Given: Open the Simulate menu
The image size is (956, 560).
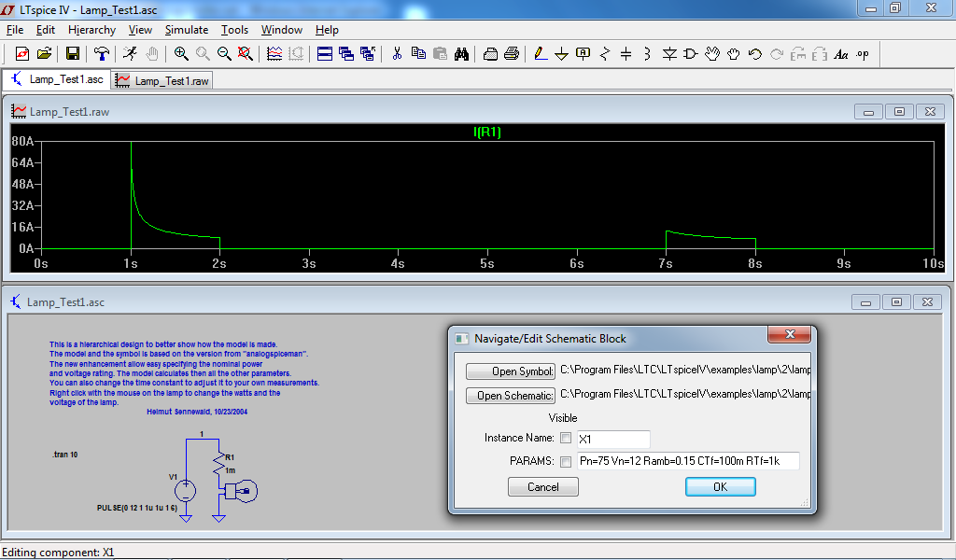Looking at the screenshot, I should pos(187,30).
